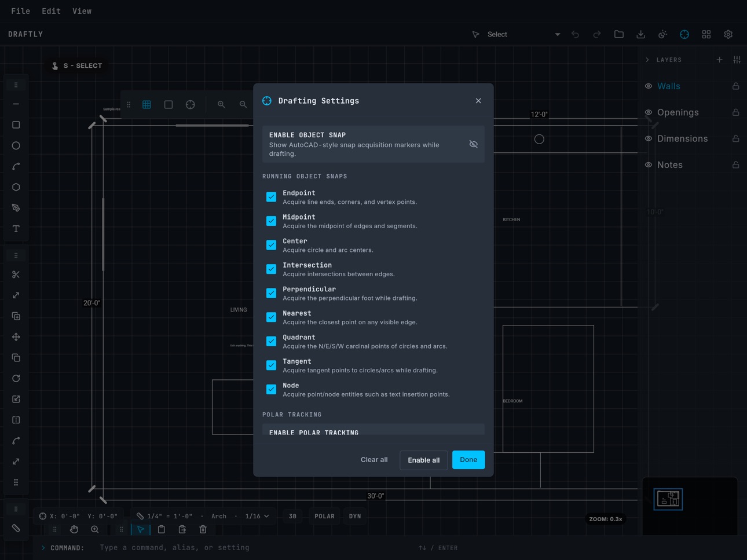Uncheck the Midpoint snap checkbox
This screenshot has height=560, width=747.
[271, 221]
